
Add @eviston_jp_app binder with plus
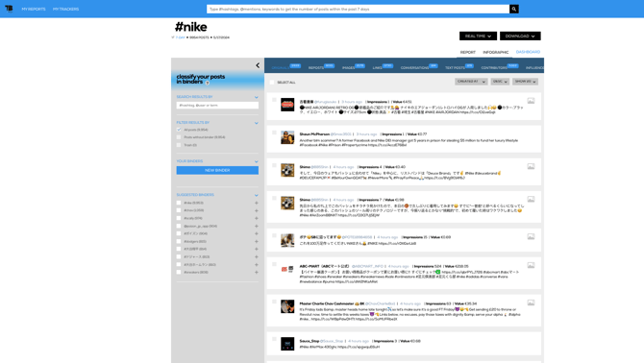tap(257, 226)
